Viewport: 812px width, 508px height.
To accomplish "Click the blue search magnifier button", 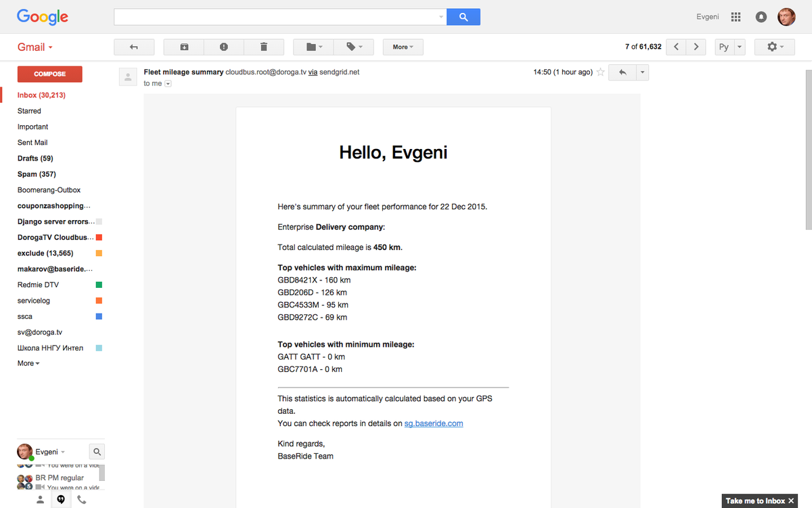I will pyautogui.click(x=464, y=17).
